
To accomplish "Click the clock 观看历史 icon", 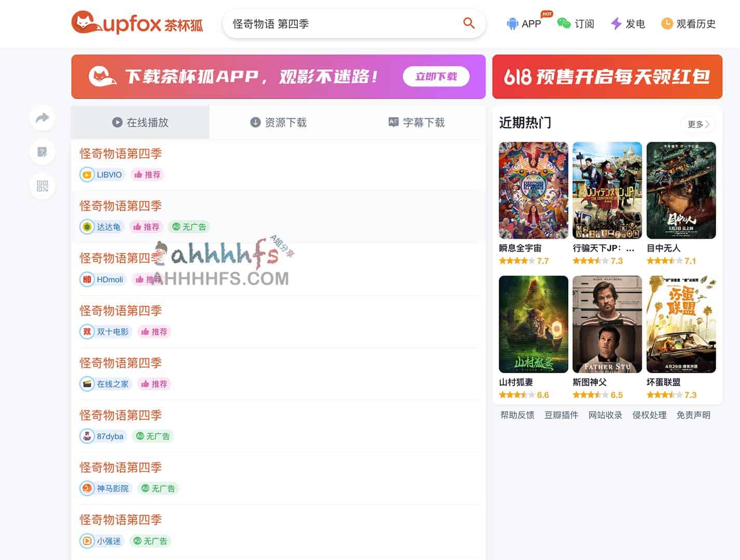I will [x=667, y=24].
